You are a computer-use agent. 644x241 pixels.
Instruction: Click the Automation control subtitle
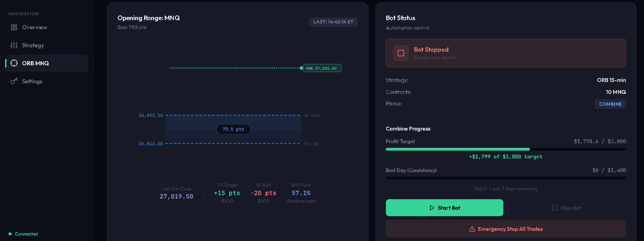(408, 28)
